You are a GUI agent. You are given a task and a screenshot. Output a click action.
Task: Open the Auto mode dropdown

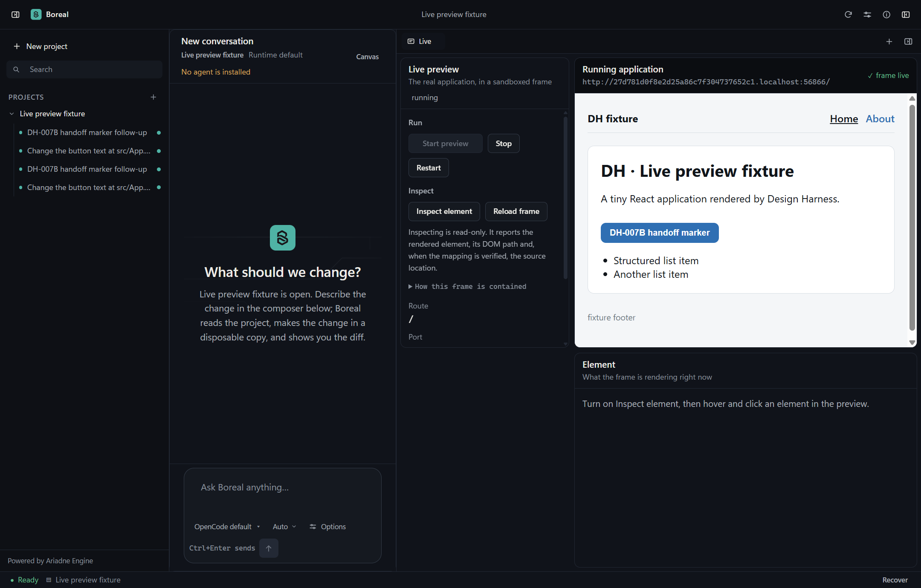click(284, 527)
